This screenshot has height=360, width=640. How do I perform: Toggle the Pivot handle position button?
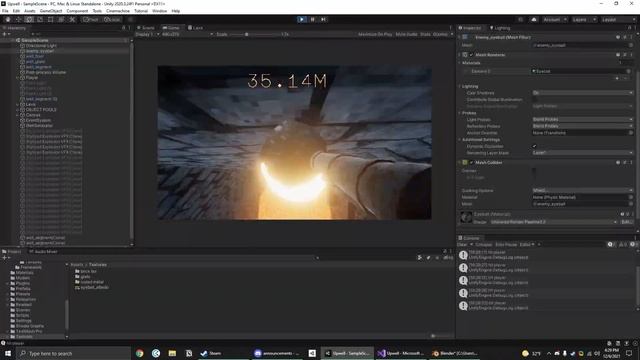(x=91, y=19)
